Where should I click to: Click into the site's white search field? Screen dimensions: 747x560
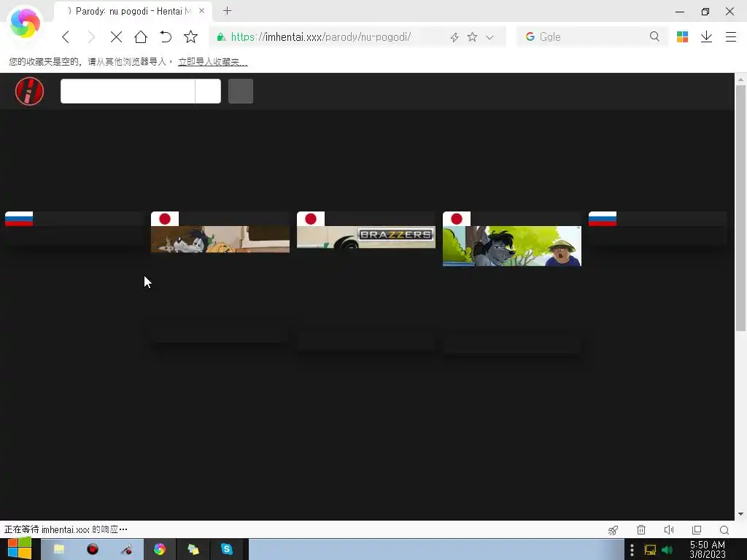(x=128, y=91)
